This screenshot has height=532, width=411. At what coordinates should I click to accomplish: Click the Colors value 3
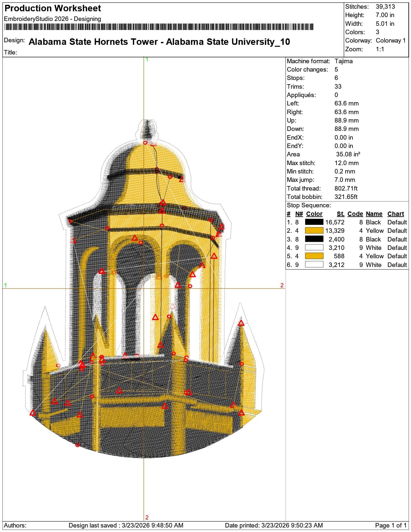click(377, 32)
